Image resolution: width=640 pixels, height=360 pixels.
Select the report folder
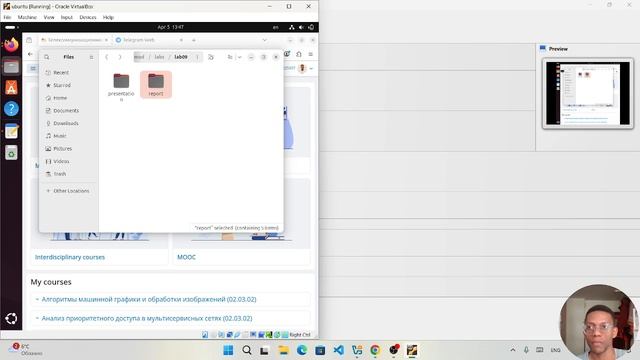156,84
